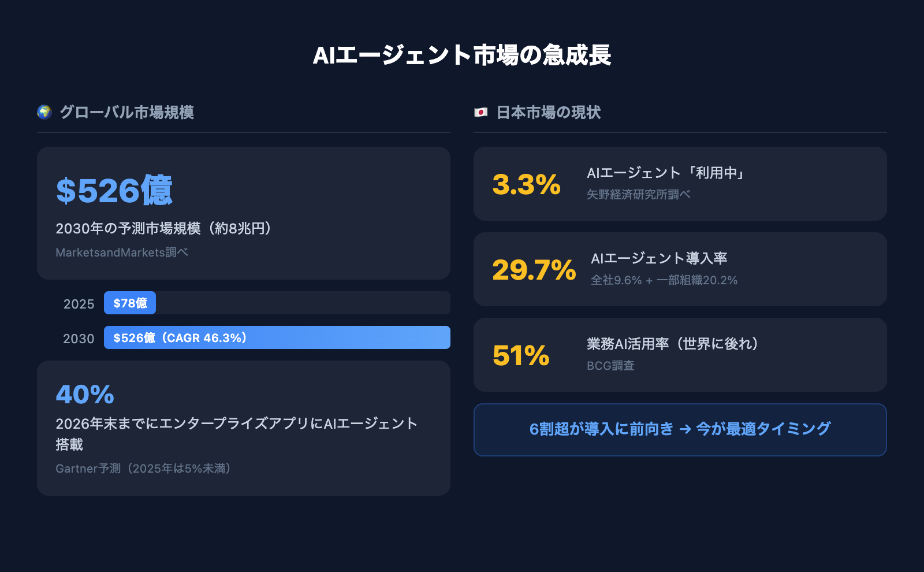
Task: Click the yellow 3.3% statistic
Action: coord(526,185)
